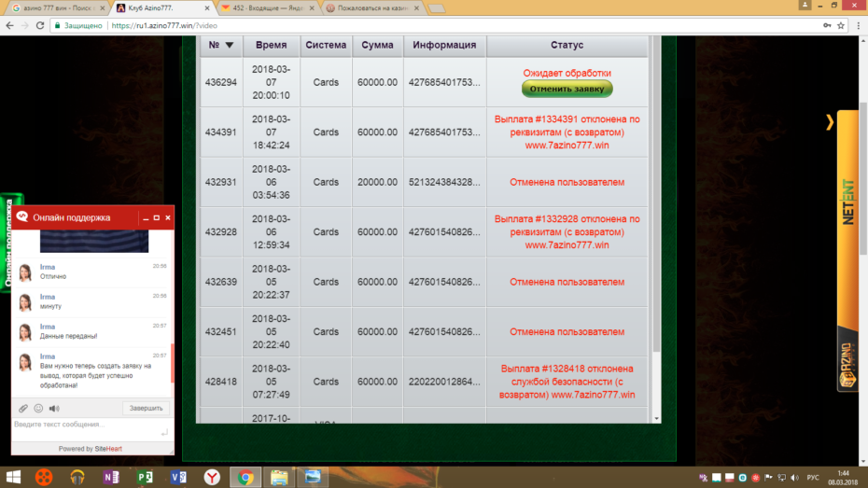
Task: Open image thumbnail in chat
Action: [x=94, y=242]
